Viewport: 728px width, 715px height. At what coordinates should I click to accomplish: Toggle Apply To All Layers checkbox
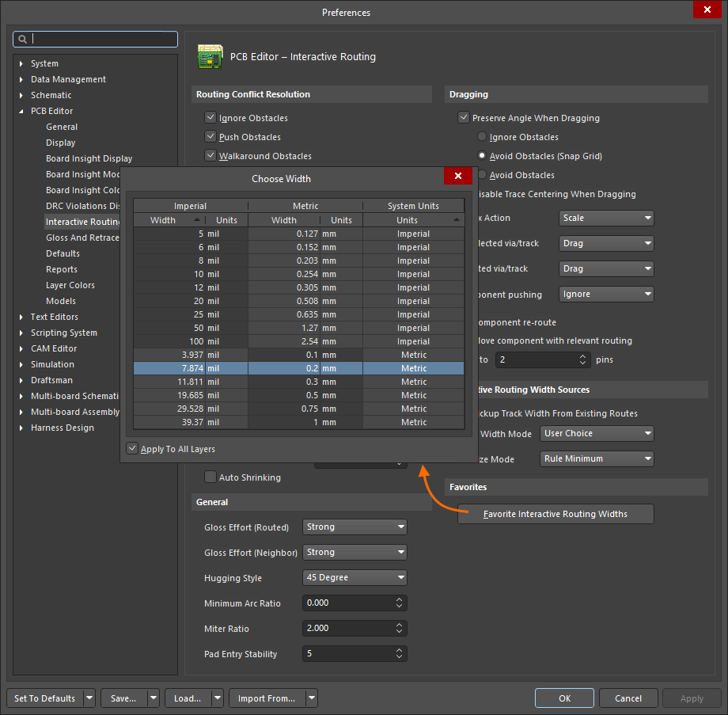click(x=132, y=449)
